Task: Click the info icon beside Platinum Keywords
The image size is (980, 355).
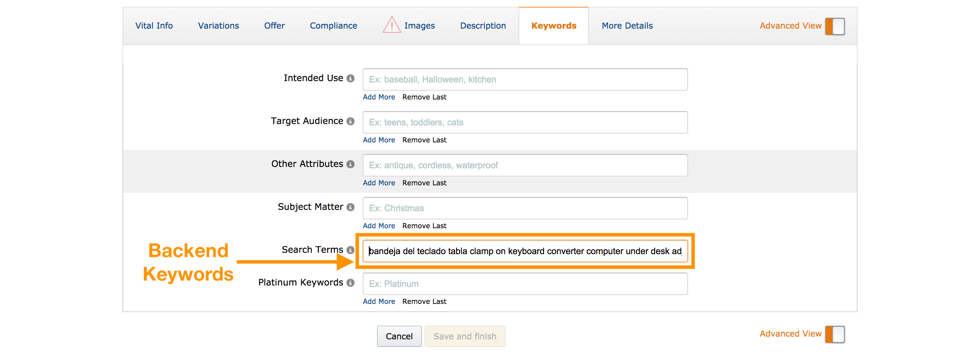Action: point(350,283)
